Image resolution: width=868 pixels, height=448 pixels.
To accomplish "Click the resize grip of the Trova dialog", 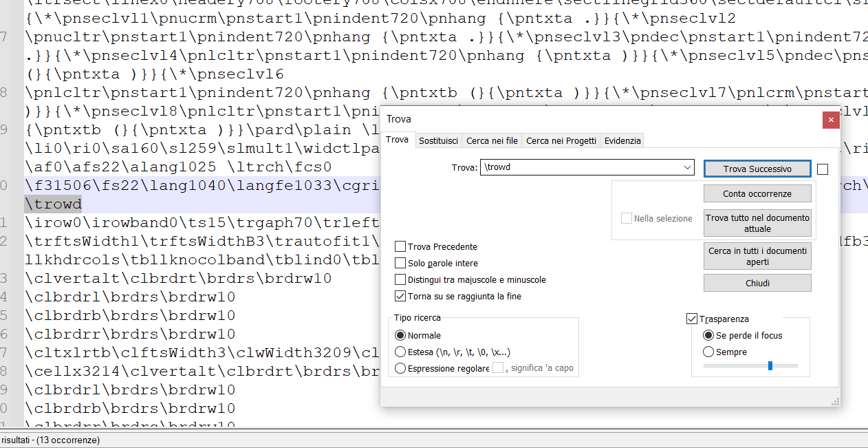I will 835,401.
